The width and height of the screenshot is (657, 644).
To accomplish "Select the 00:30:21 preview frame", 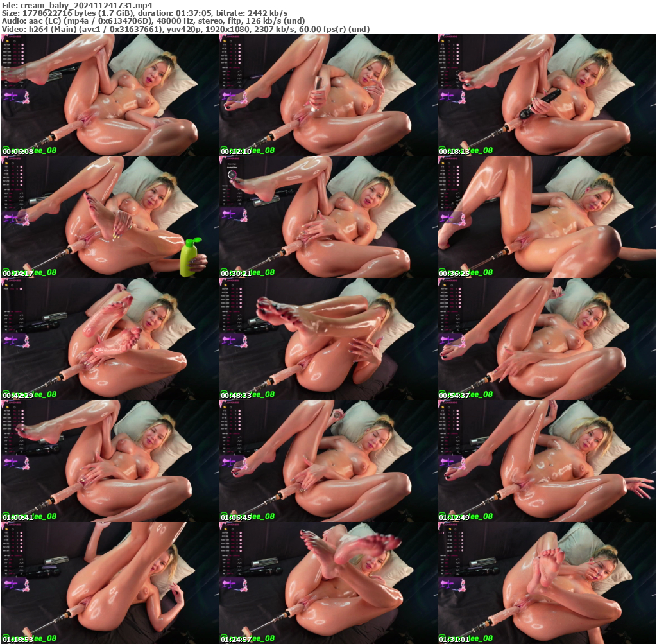I will click(328, 216).
